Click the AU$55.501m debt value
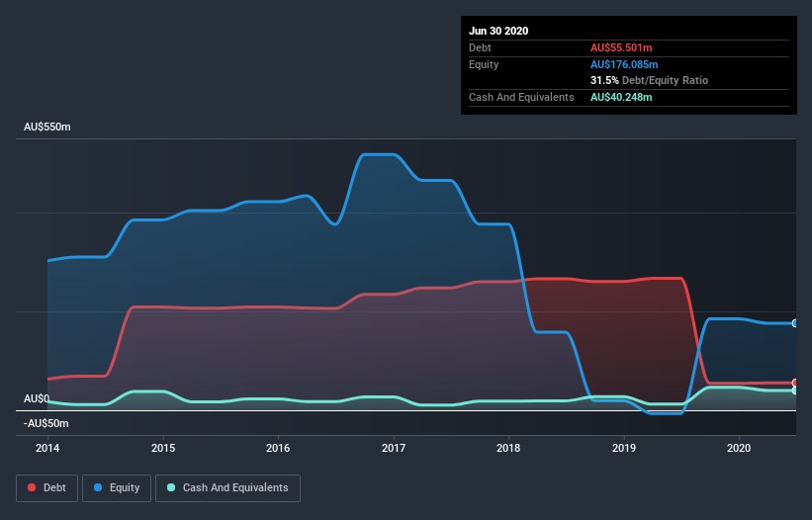 pos(621,47)
